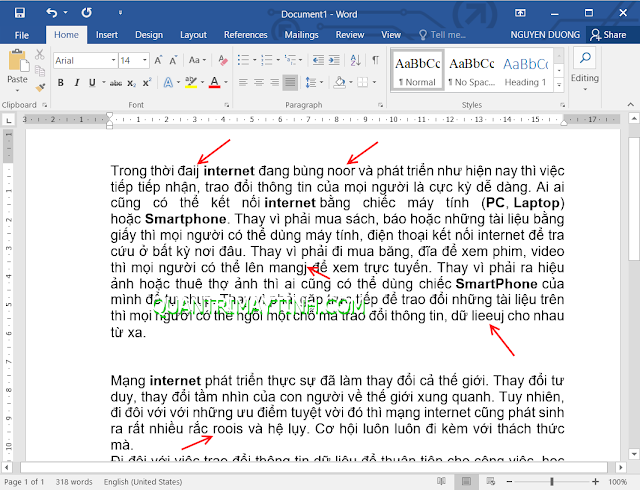Toggle underline formatting
Screen dimensions: 640x490
[92, 83]
